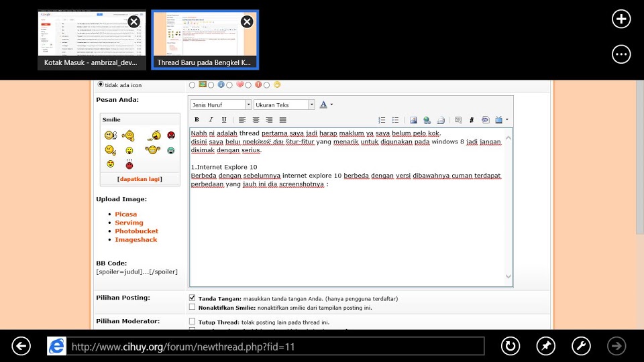The image size is (644, 362).
Task: Click the editor scrollbar up arrow
Action: [x=508, y=138]
